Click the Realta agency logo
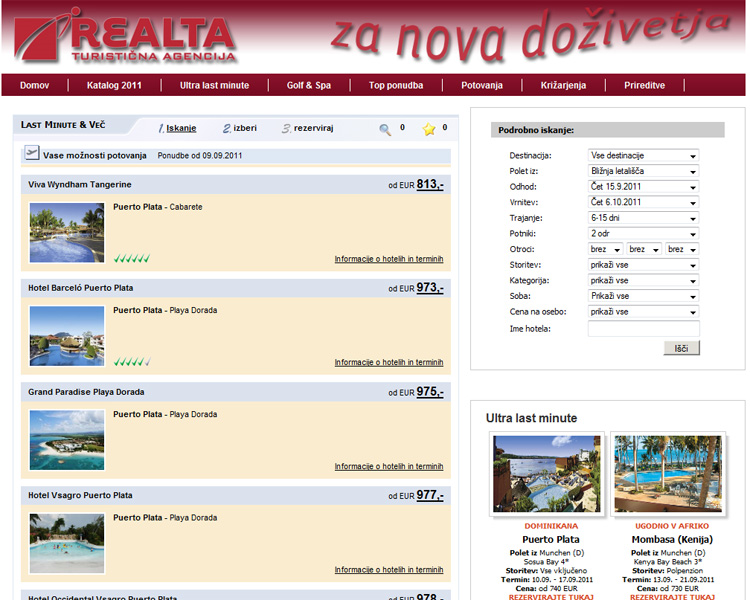The image size is (750, 600). pyautogui.click(x=124, y=35)
